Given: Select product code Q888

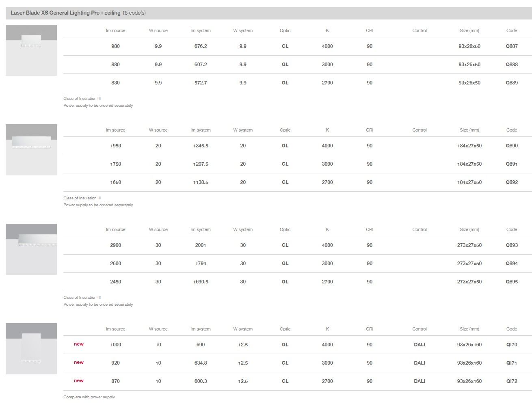Looking at the screenshot, I should [511, 65].
